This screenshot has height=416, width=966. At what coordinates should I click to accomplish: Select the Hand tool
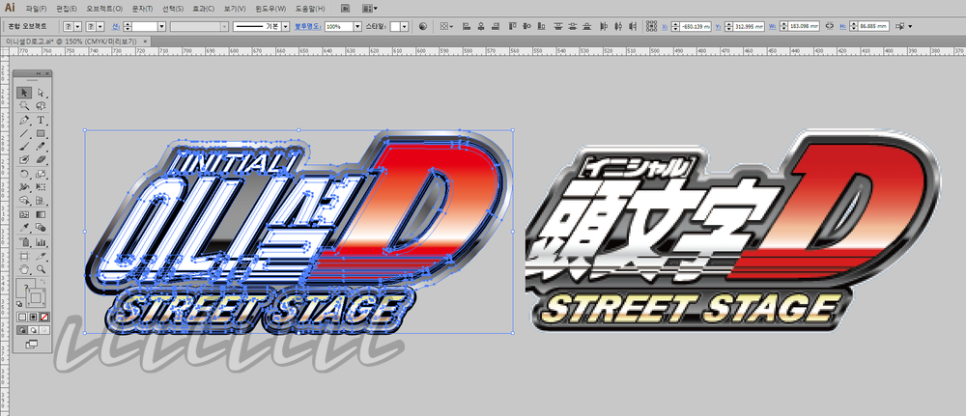point(23,269)
